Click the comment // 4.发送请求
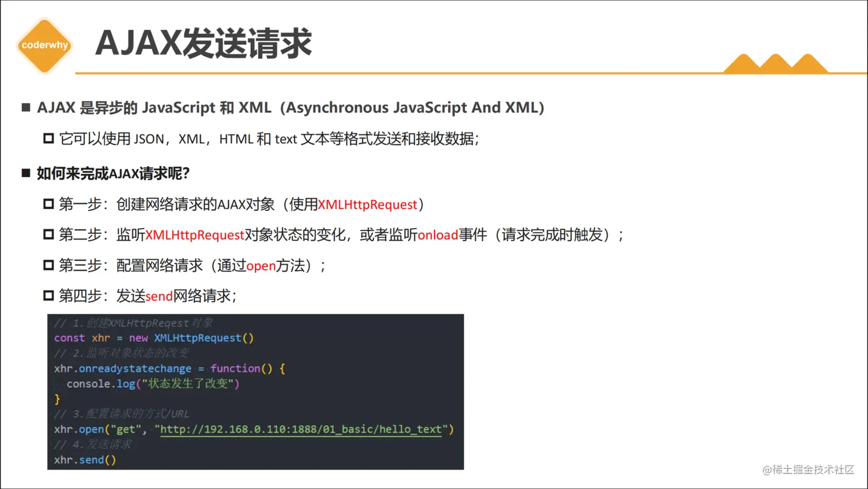Viewport: 868px width, 489px height. [92, 444]
